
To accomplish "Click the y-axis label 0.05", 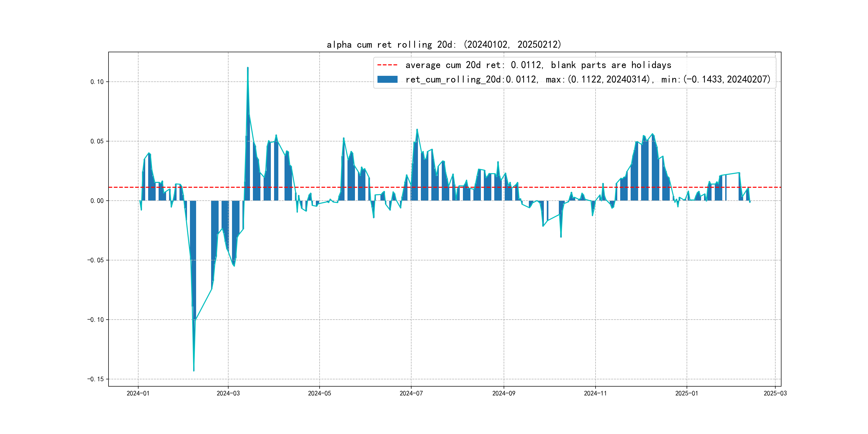I will [97, 141].
